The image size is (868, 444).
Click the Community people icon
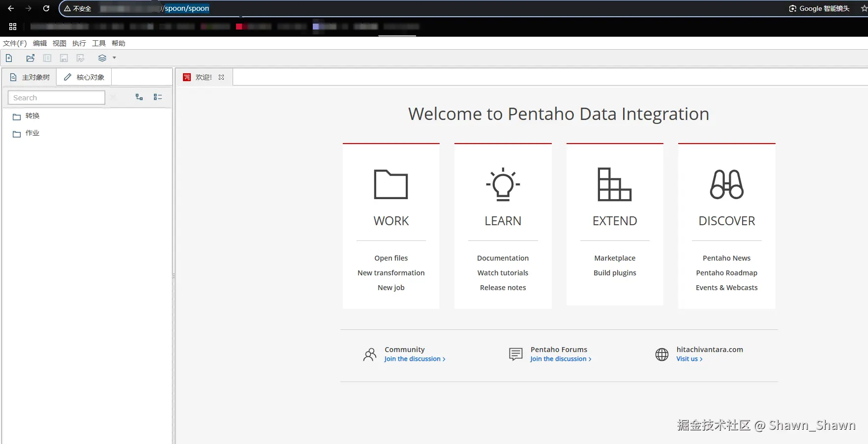click(x=370, y=355)
